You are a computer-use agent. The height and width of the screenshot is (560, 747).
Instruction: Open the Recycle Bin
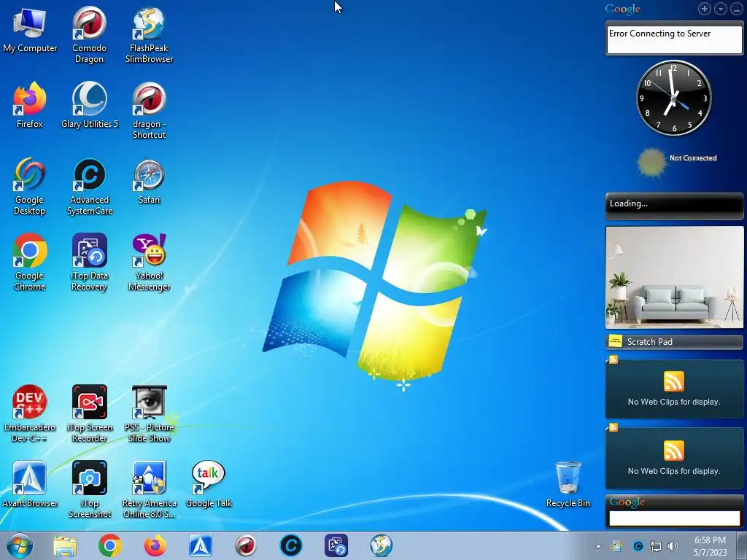[x=568, y=484]
